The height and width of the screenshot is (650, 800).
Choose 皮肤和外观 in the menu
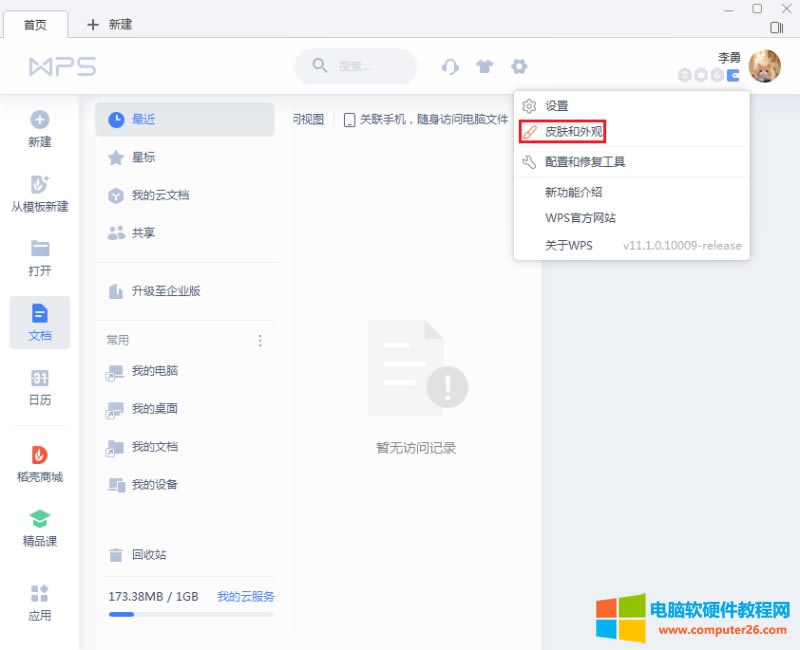[x=632, y=132]
